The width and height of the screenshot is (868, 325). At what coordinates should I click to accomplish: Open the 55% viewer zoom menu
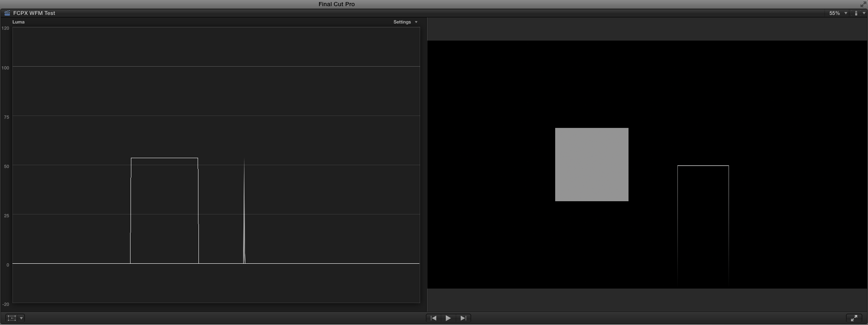pos(838,13)
